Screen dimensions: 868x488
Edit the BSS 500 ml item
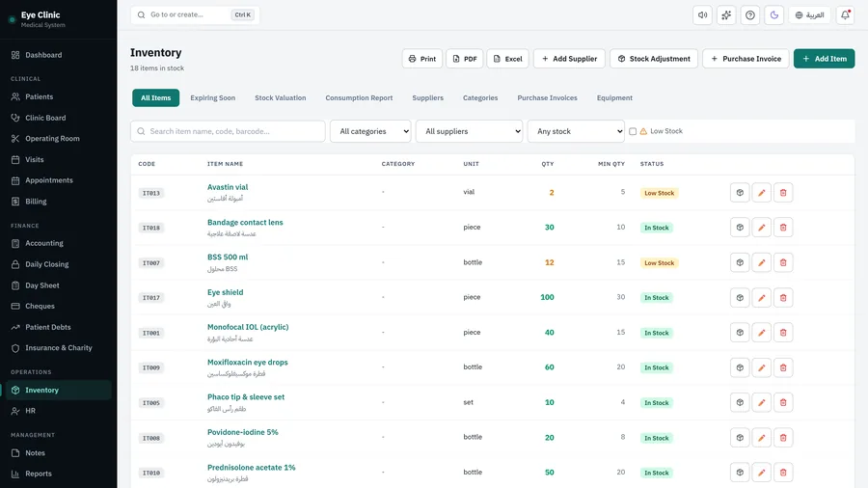coord(761,262)
